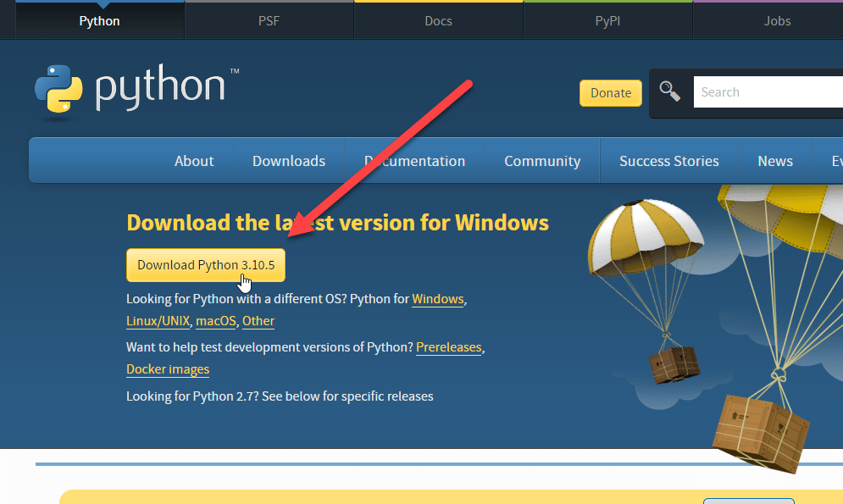Viewport: 843px width, 504px height.
Task: Follow the Linux/UNIX link
Action: (x=158, y=321)
